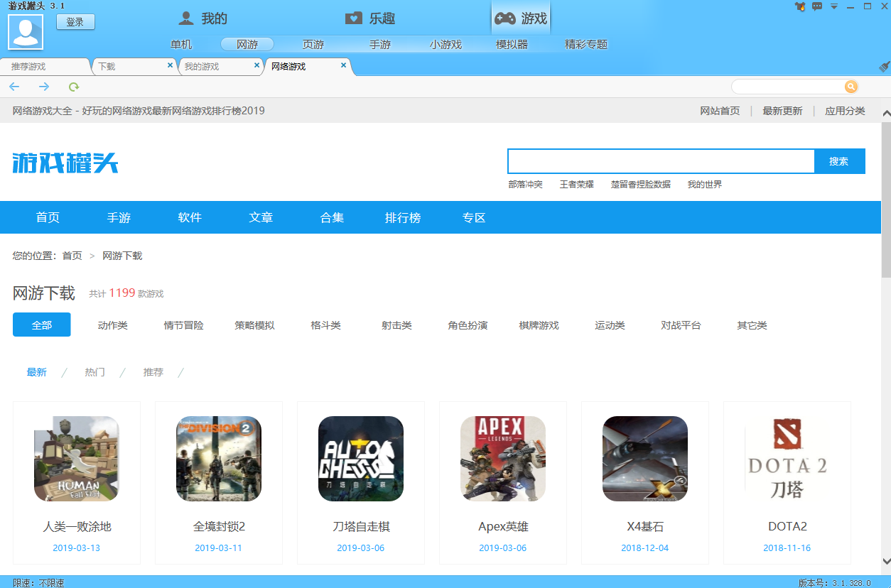Click the orange magnifier search icon
Image resolution: width=891 pixels, height=588 pixels.
coord(850,86)
